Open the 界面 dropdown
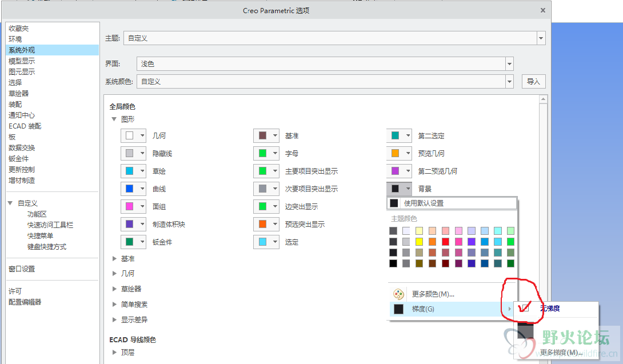Screen dimensions: 623x364 [x=509, y=63]
